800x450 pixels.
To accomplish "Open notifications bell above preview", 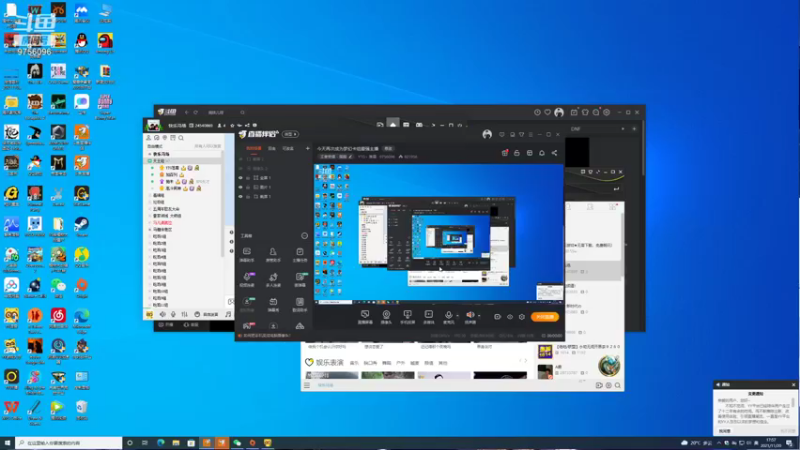I will [x=542, y=153].
